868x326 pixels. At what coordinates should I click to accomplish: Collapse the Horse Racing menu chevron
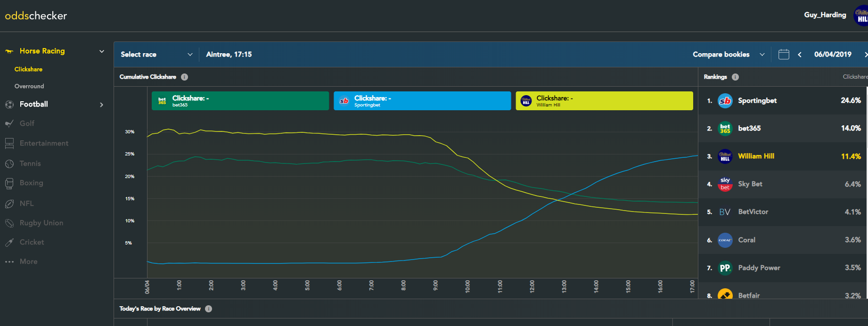102,51
